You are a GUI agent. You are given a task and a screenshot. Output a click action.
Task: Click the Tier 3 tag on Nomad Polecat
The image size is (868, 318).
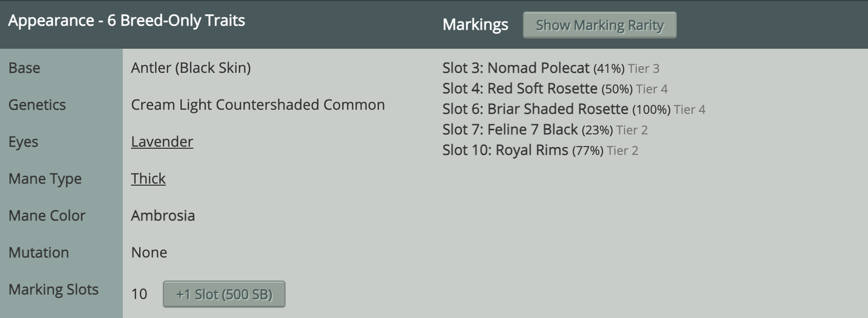point(644,69)
